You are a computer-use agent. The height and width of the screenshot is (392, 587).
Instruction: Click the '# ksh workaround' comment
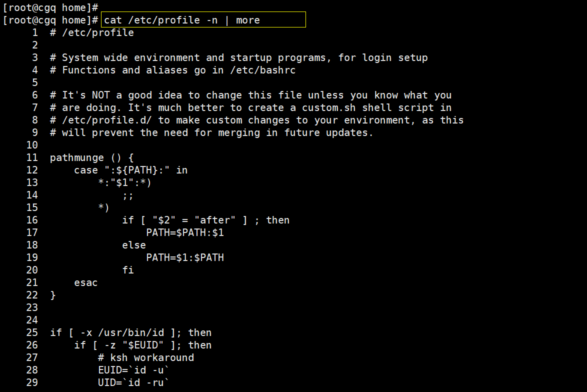point(146,357)
